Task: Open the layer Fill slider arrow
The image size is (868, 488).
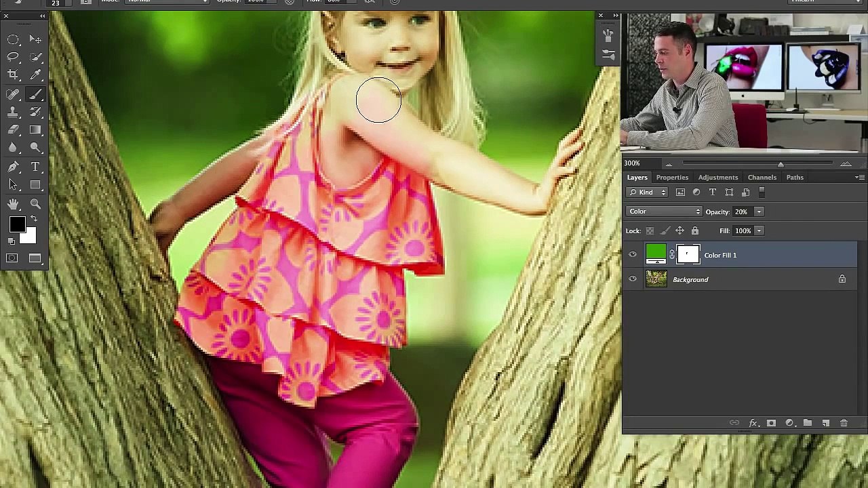Action: tap(759, 231)
